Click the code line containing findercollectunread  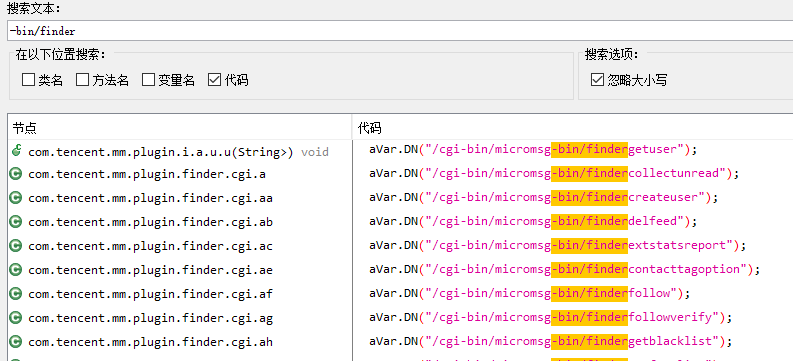coord(554,173)
